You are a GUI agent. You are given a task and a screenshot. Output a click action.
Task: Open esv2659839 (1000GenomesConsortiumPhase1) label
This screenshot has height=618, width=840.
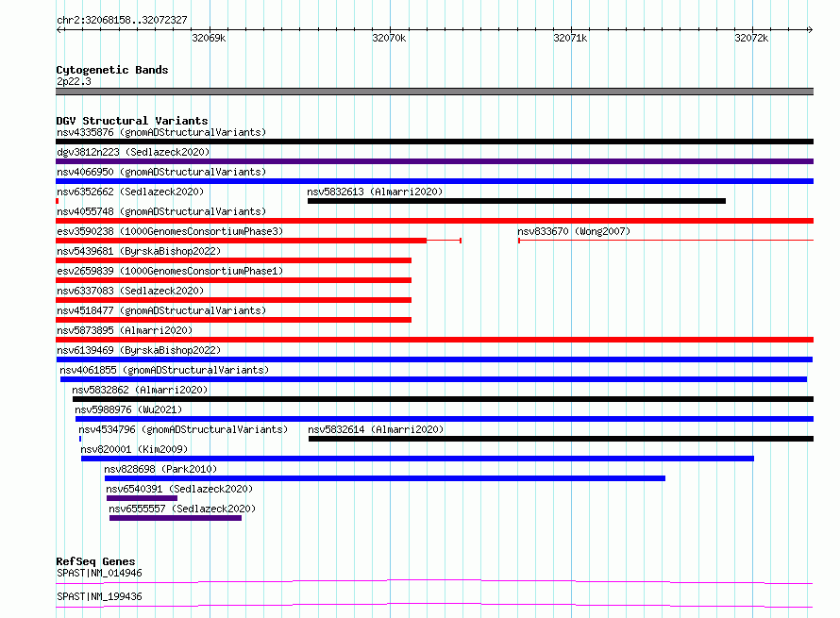pyautogui.click(x=170, y=271)
